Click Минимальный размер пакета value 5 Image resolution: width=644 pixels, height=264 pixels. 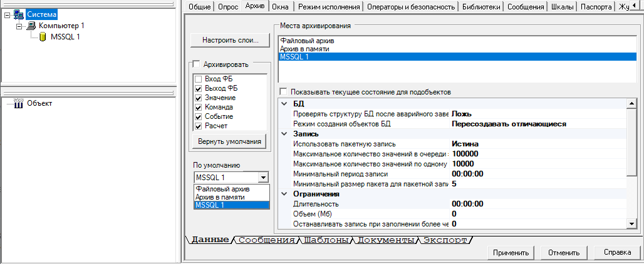(538, 184)
